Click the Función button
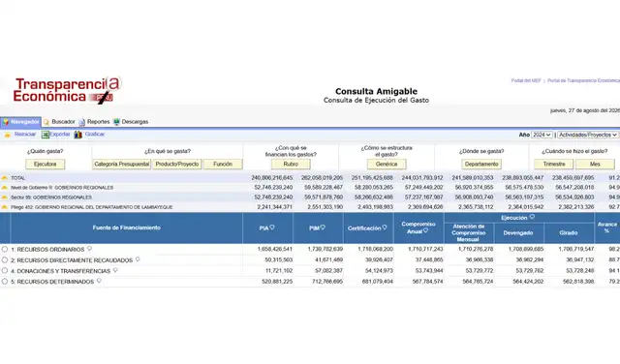620x364 pixels. pyautogui.click(x=223, y=164)
